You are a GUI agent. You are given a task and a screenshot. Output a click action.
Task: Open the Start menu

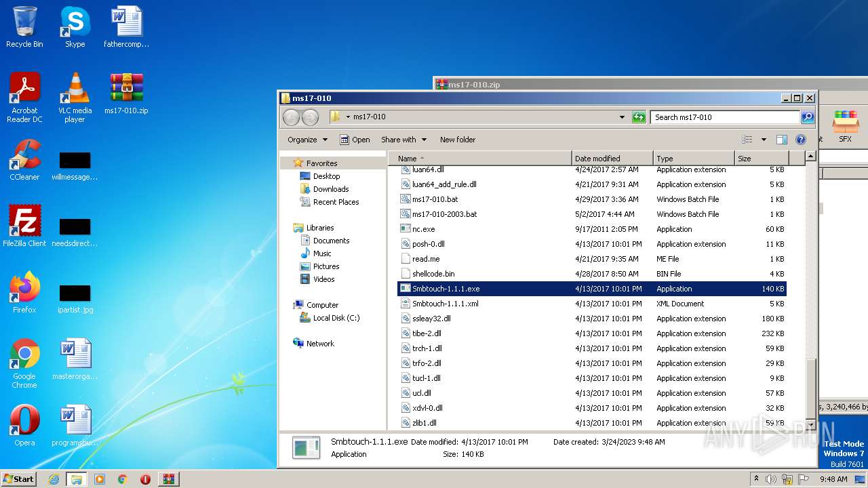[x=18, y=479]
